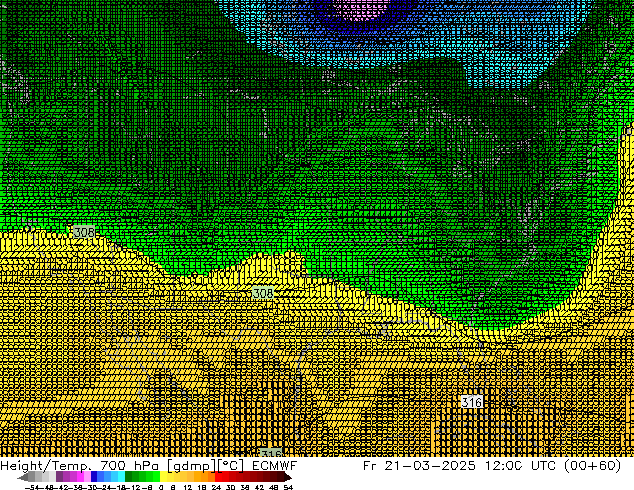Click the 316 contour label at bottom edge
This screenshot has width=634, height=490.
click(x=271, y=453)
